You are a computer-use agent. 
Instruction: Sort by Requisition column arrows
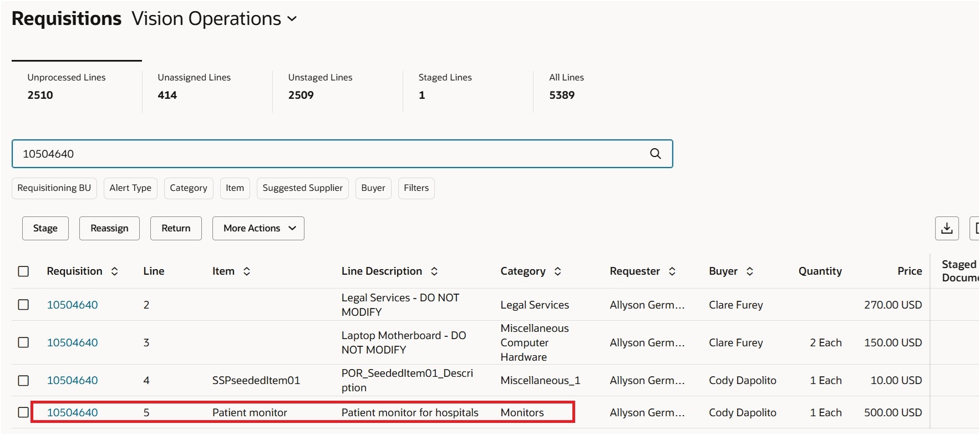click(x=114, y=271)
